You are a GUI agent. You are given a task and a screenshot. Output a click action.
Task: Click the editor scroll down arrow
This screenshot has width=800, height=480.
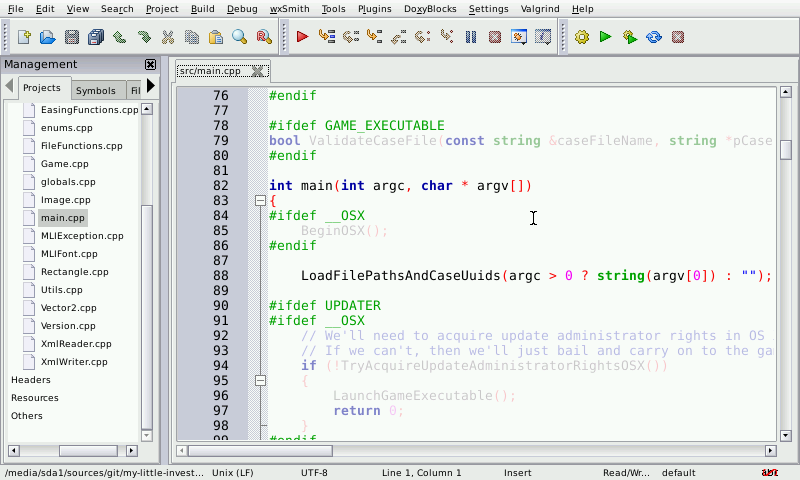click(x=786, y=436)
